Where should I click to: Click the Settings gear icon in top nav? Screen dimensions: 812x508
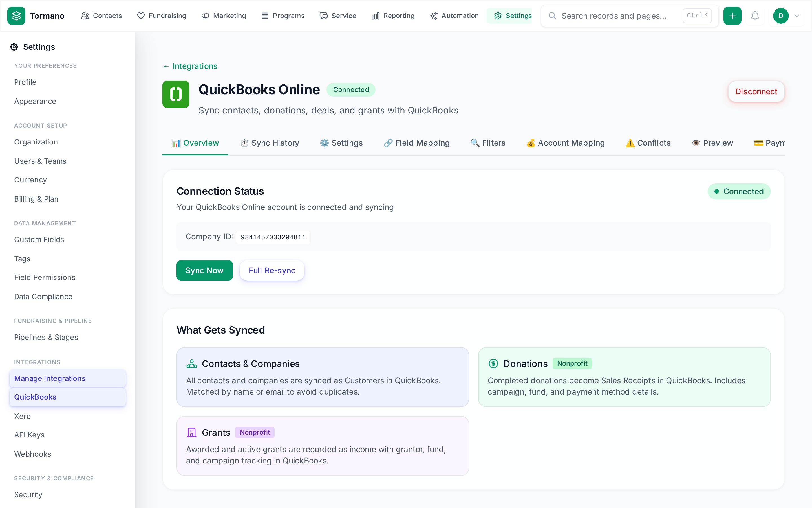pyautogui.click(x=498, y=16)
